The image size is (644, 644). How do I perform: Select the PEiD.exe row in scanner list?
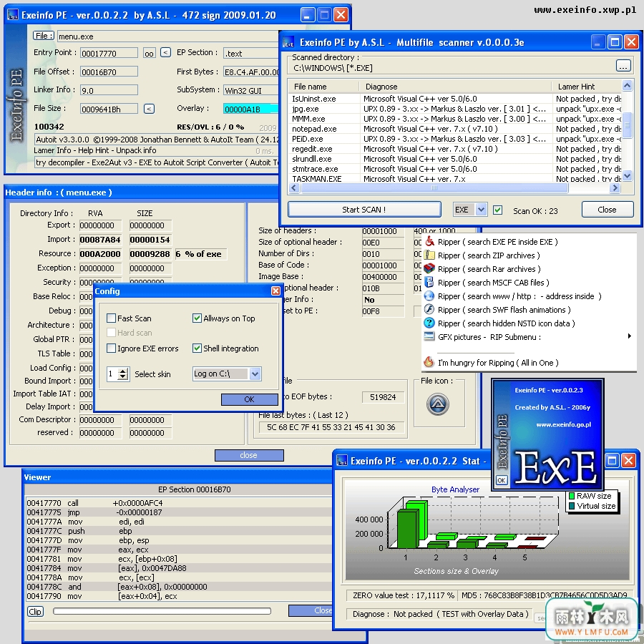tap(455, 139)
